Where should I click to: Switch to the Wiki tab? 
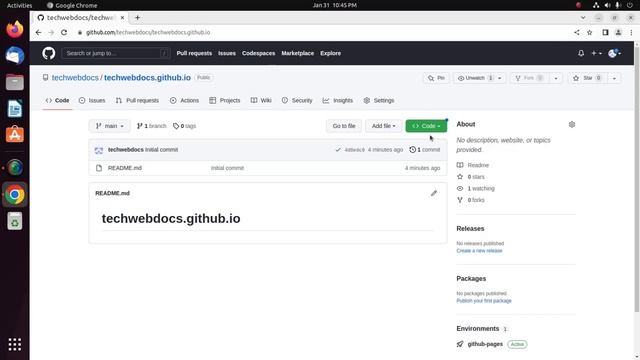pyautogui.click(x=261, y=100)
